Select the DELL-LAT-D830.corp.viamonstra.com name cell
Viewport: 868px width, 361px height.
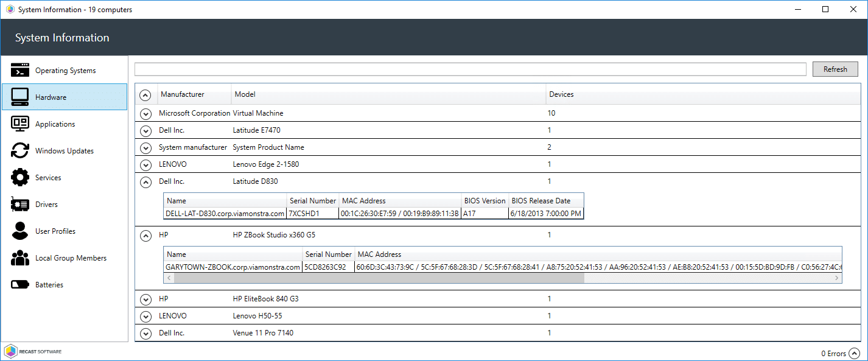click(225, 214)
